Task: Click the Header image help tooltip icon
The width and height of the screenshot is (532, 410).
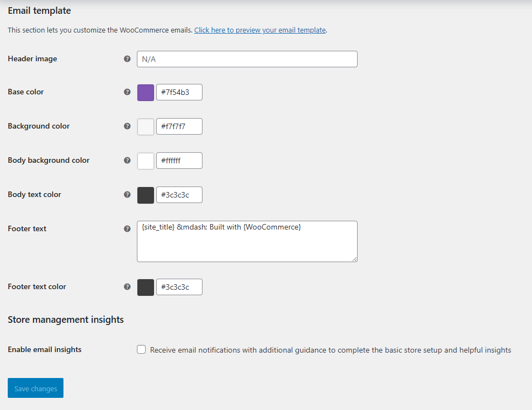Action: (x=127, y=58)
